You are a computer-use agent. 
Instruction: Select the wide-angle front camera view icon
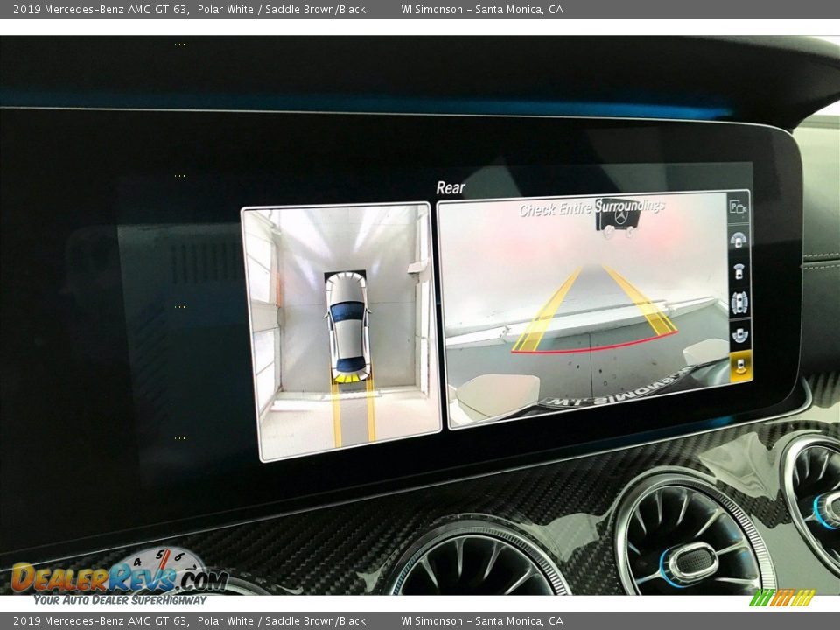(738, 240)
